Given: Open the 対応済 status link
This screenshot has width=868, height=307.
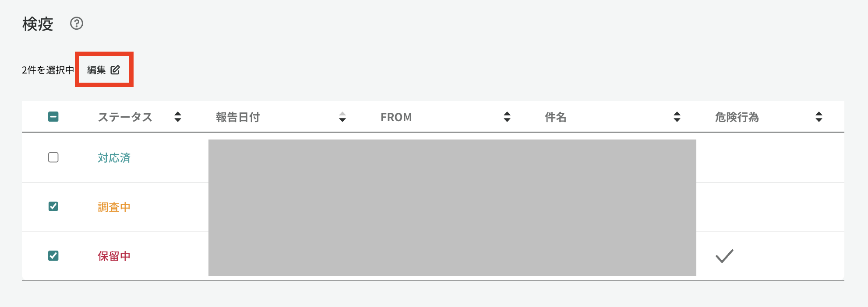Looking at the screenshot, I should 114,158.
